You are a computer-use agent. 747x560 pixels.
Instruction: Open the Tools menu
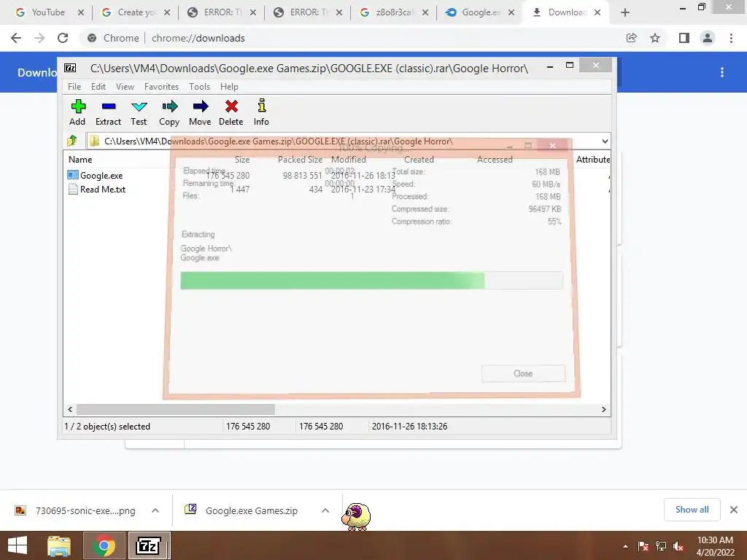pos(199,87)
